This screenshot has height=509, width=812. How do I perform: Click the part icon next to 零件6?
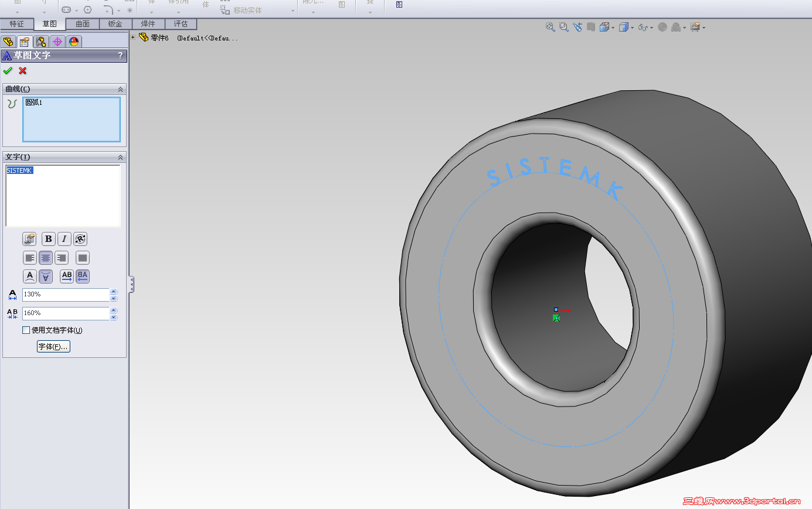coord(144,37)
